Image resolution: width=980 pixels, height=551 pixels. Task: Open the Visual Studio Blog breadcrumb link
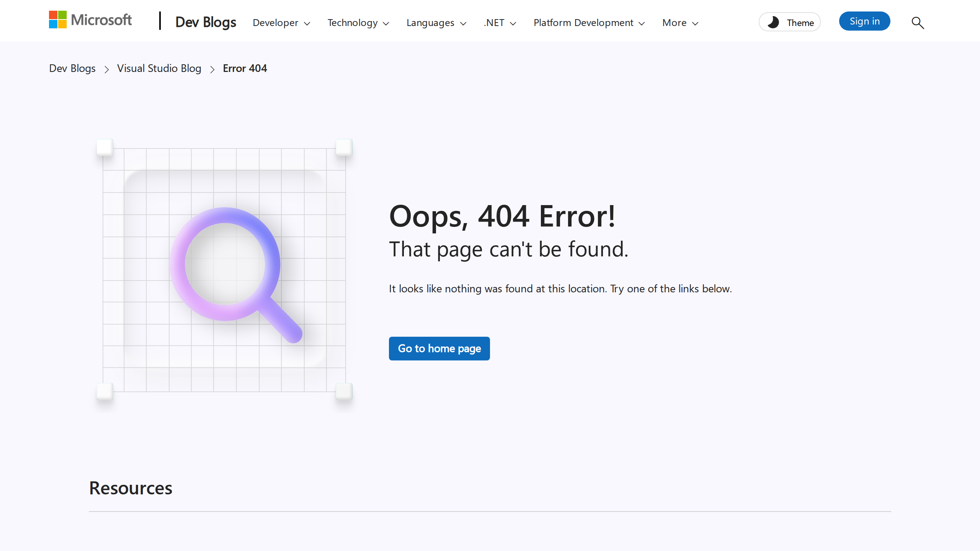point(159,68)
